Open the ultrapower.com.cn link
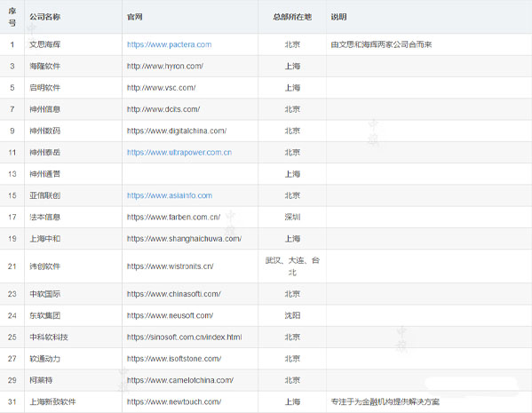This screenshot has width=532, height=413. pyautogui.click(x=179, y=153)
